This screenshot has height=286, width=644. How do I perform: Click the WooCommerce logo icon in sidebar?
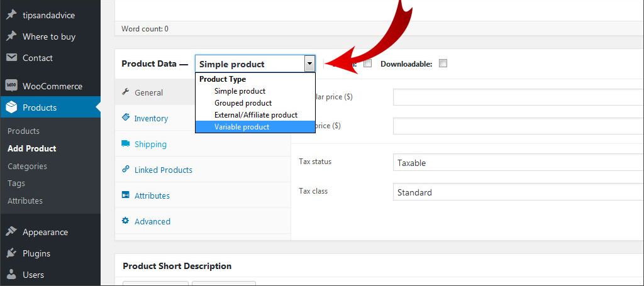(x=11, y=86)
